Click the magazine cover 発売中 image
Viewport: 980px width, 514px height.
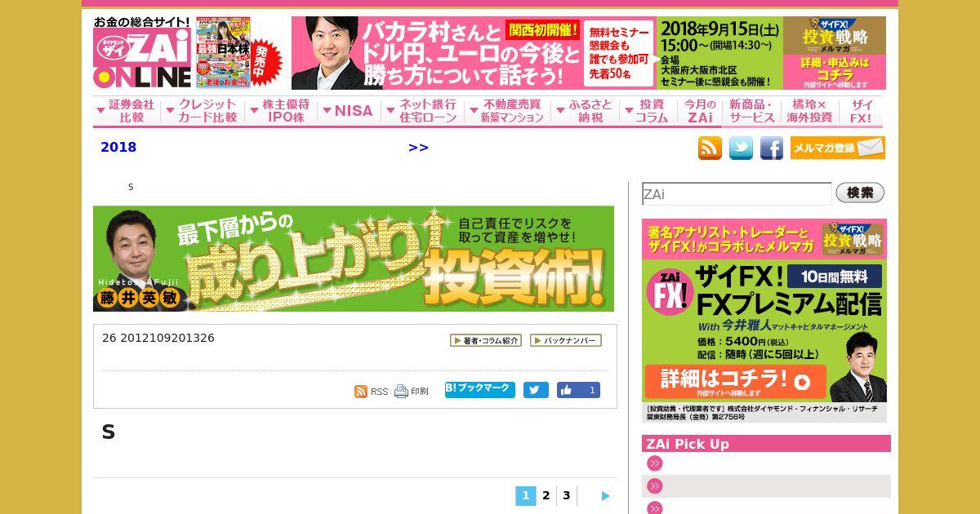238,53
